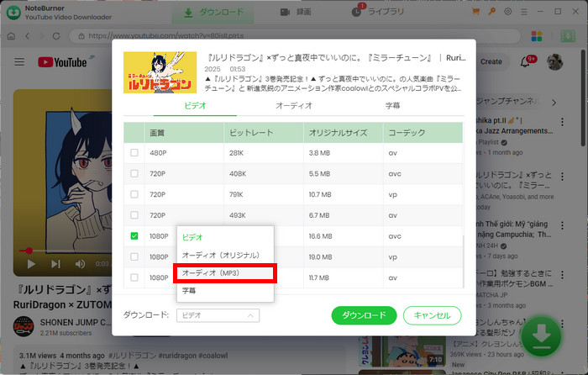
Task: Play the YouTube video
Action: tap(31, 264)
